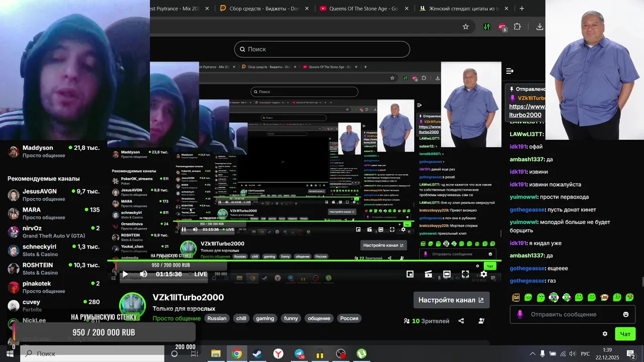
Task: Click purple microphone icon in largest message input
Action: pyautogui.click(x=520, y=314)
